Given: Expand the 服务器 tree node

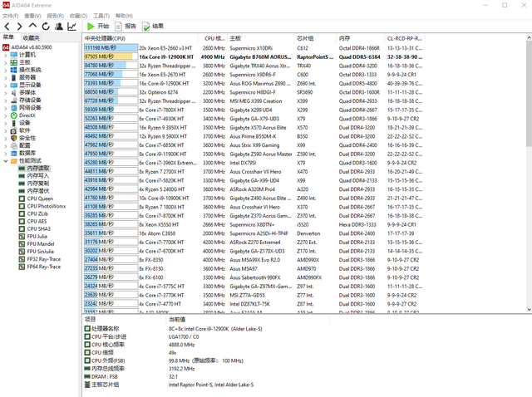Looking at the screenshot, I should (6, 77).
